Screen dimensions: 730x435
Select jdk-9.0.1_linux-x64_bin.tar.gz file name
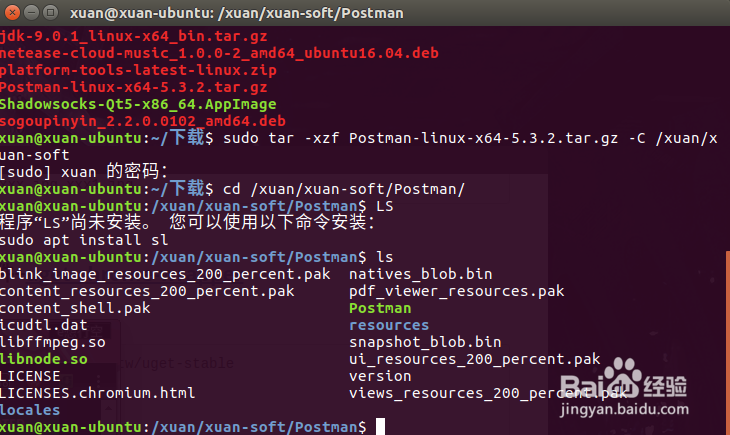134,36
